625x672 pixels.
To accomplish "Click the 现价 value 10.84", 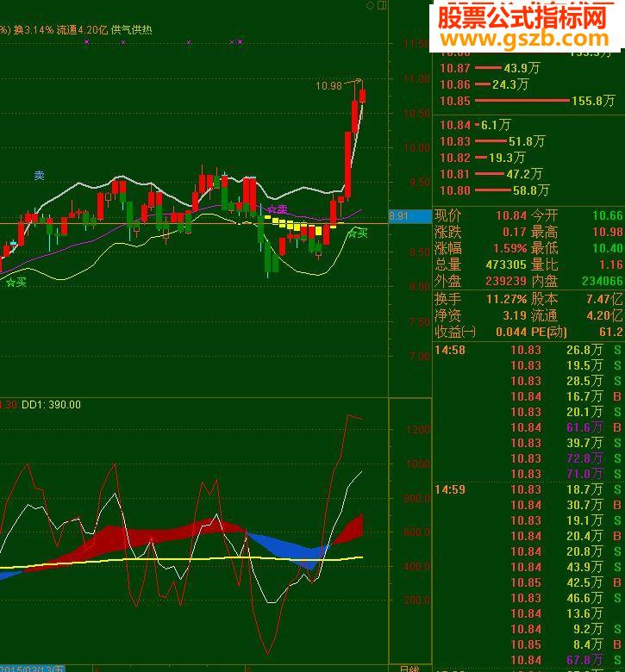I will click(511, 215).
